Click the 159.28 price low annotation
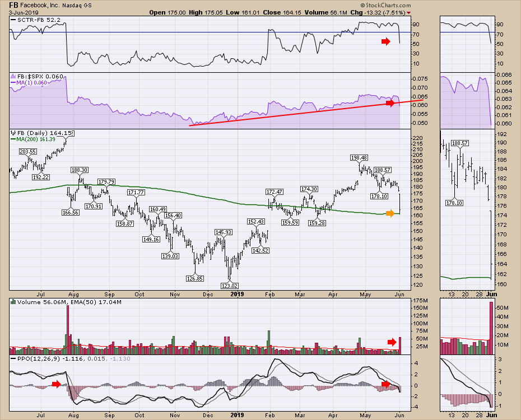This screenshot has height=420, width=521. point(317,223)
